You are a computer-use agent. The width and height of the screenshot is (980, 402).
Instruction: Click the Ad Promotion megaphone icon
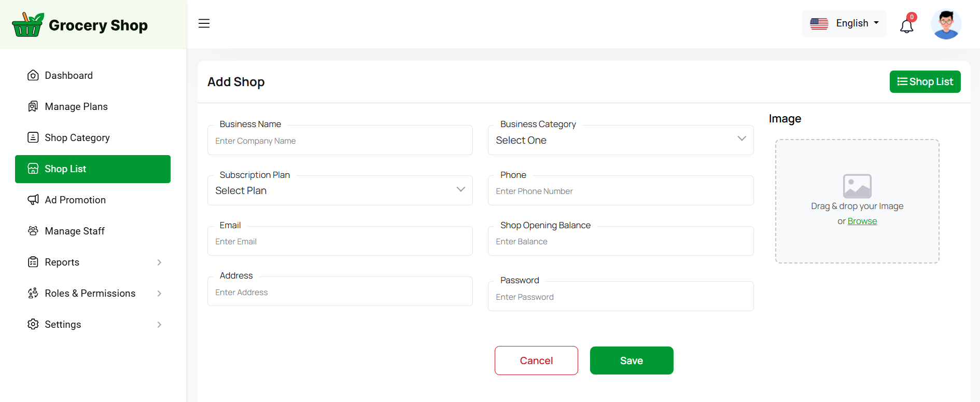click(x=33, y=200)
